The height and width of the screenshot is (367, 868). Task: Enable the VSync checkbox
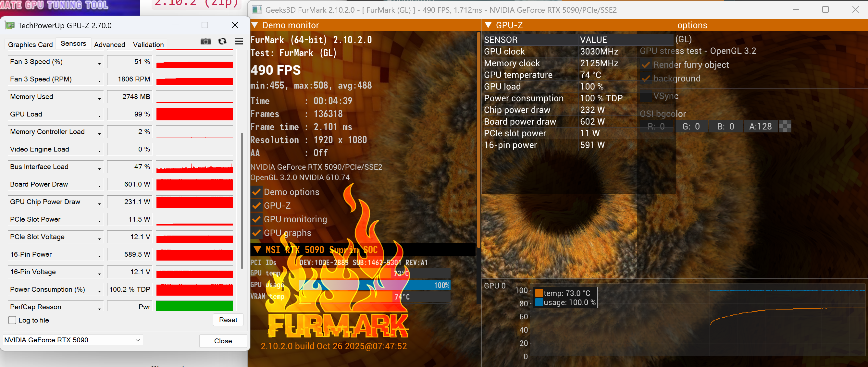(646, 96)
